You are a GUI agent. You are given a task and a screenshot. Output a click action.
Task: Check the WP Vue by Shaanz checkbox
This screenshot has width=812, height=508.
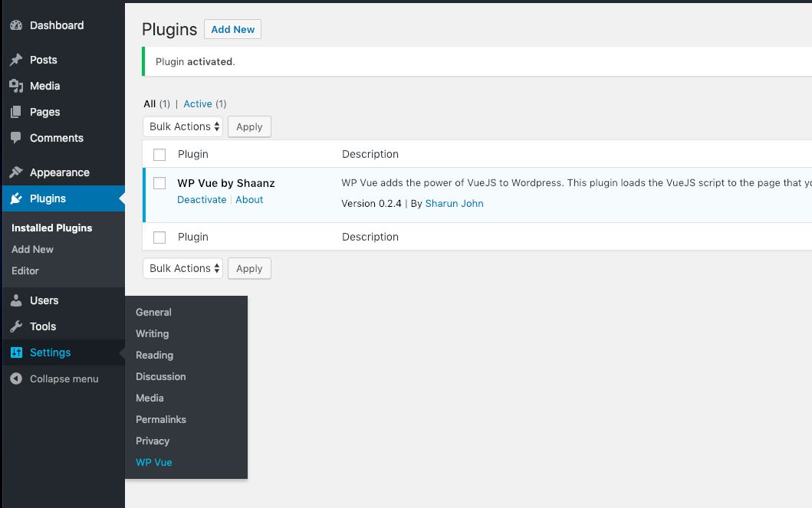(159, 183)
